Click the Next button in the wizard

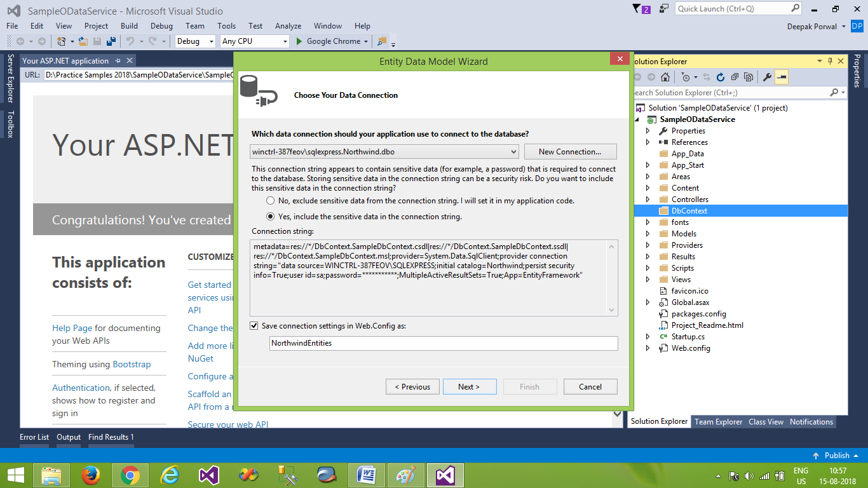[x=470, y=386]
